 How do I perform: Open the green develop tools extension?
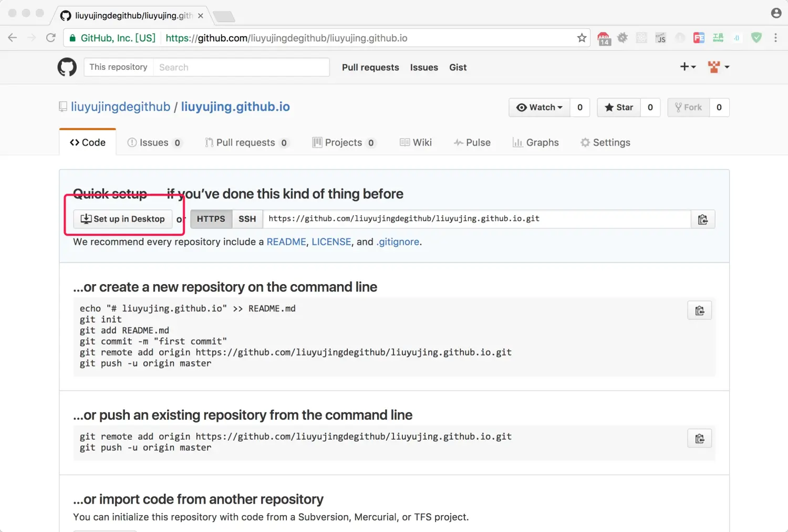tap(718, 38)
